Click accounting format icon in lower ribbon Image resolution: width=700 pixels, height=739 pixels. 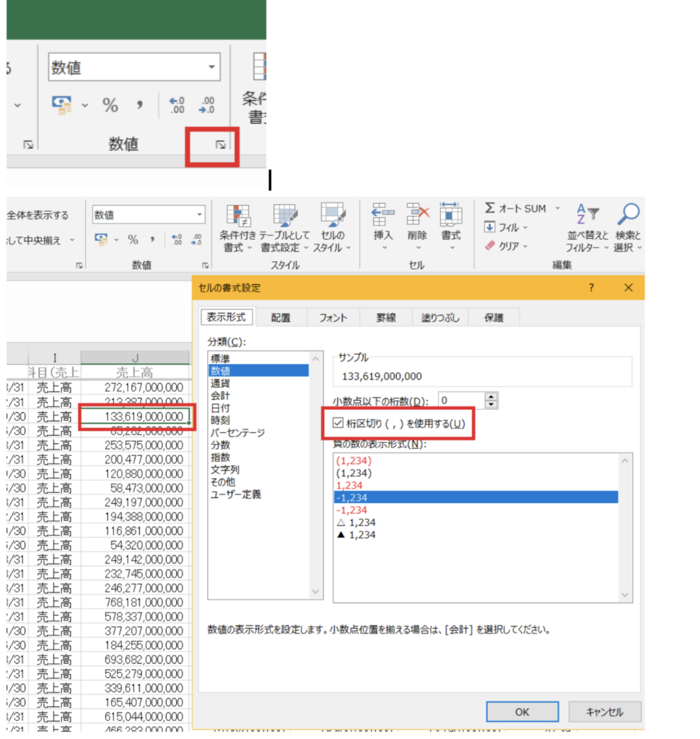click(x=101, y=240)
